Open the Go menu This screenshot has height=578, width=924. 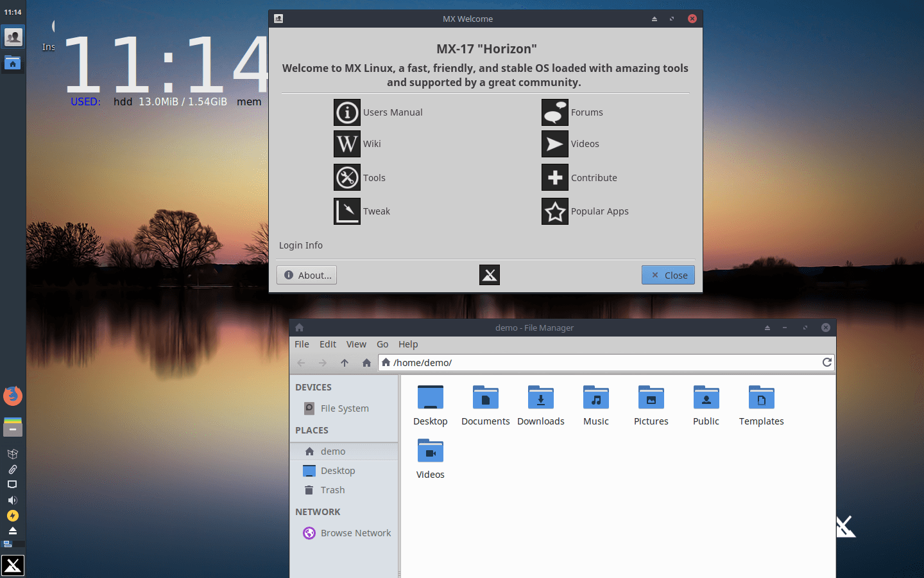382,344
